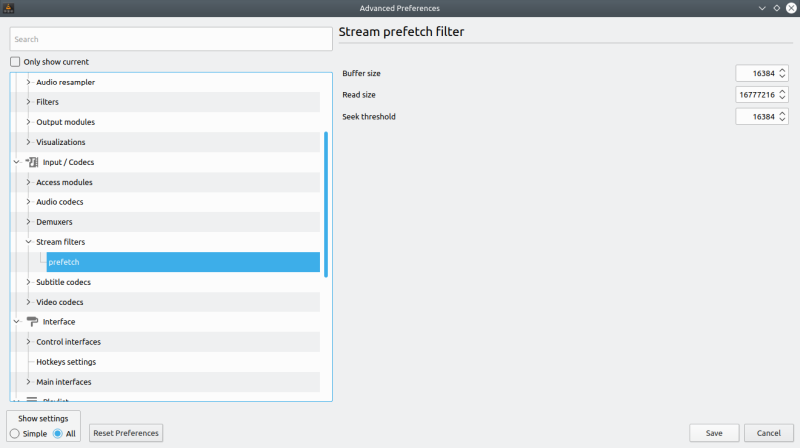Maximize the Advanced Preferences window
800x448 pixels.
pos(777,8)
